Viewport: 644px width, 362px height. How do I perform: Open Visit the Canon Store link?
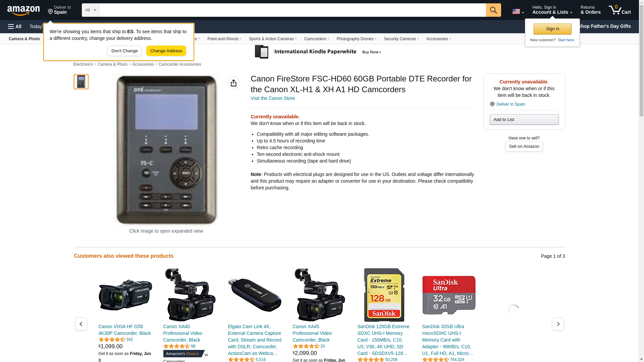(273, 98)
